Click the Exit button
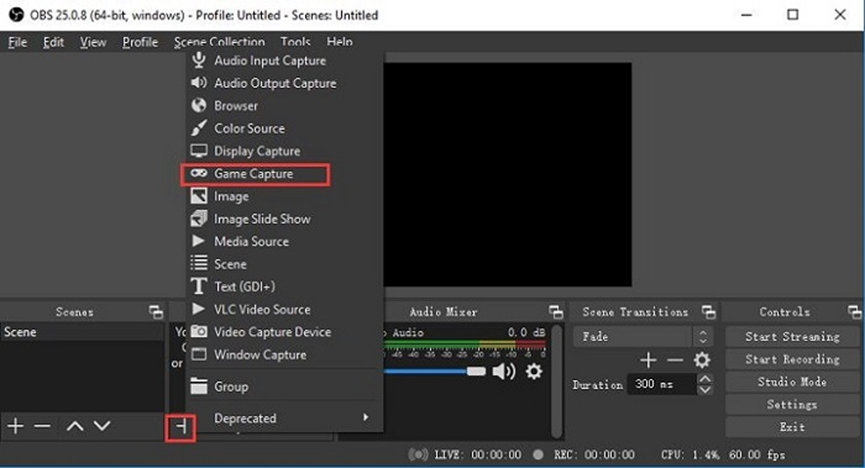The image size is (865, 468). click(792, 427)
